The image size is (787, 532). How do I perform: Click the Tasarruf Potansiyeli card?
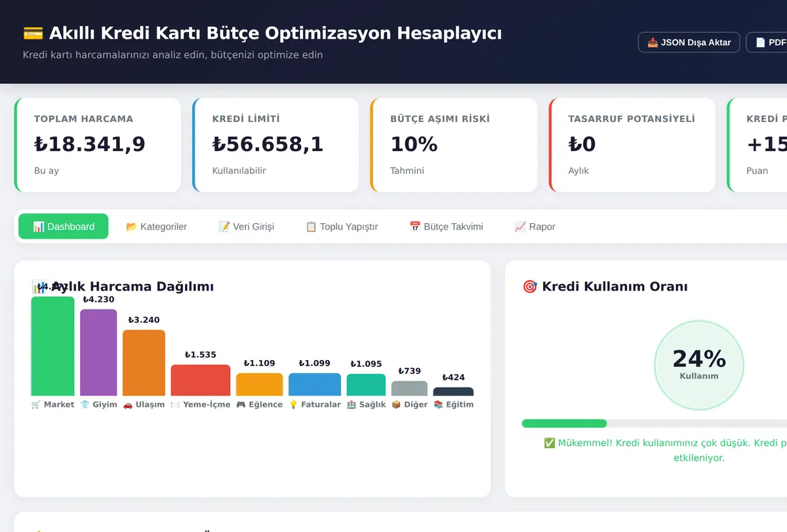(632, 145)
